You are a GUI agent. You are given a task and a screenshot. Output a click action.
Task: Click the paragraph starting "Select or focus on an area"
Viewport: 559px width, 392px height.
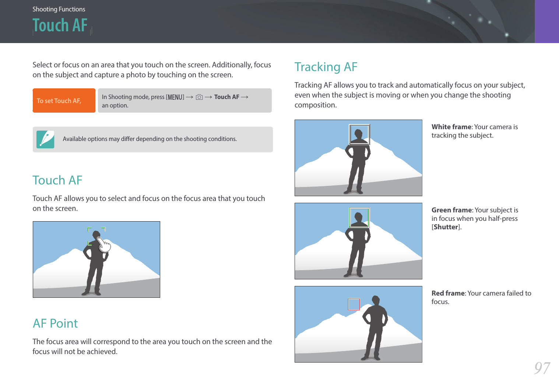point(152,70)
